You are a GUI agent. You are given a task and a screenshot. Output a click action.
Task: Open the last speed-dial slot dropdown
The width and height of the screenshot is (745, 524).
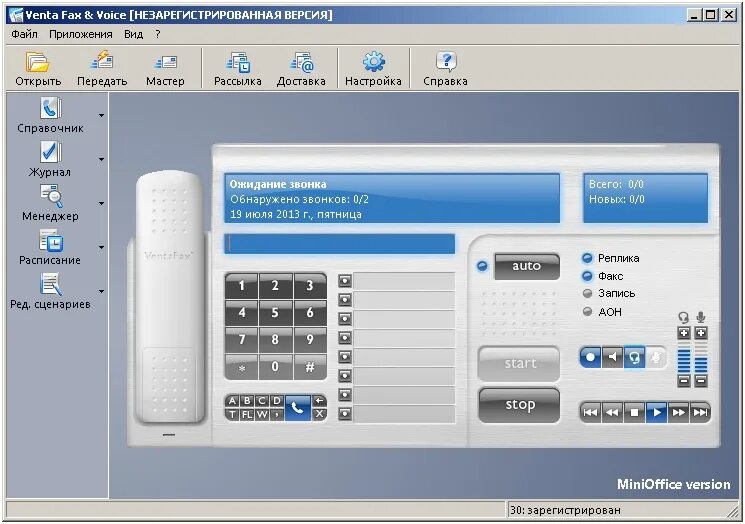[x=345, y=414]
